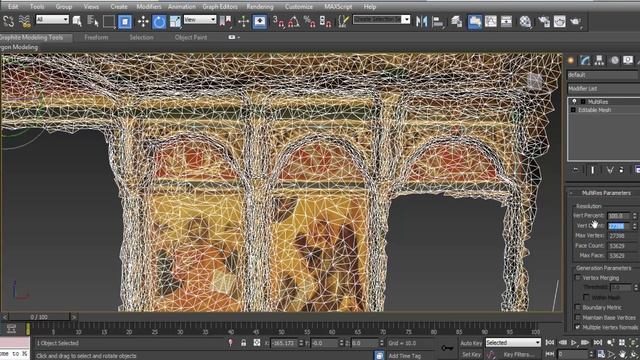Toggle the 3D Snaps icon
This screenshot has width=640, height=360.
pyautogui.click(x=278, y=21)
